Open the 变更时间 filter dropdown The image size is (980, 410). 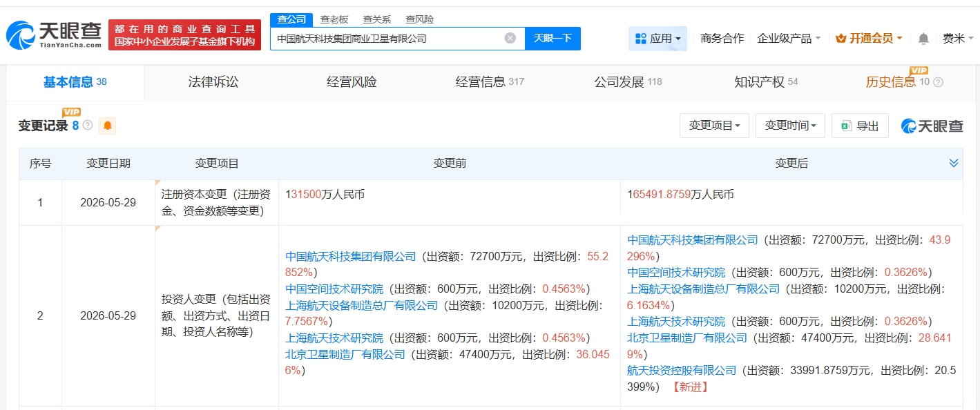click(790, 126)
